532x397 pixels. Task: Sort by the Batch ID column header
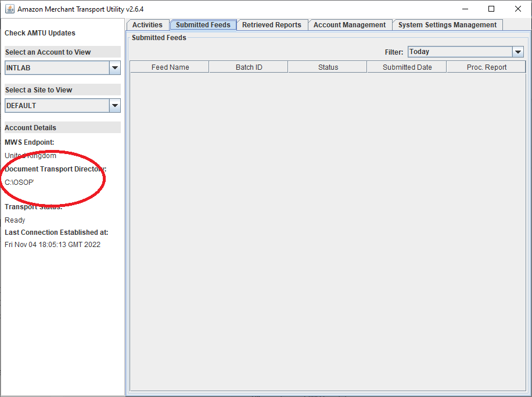click(x=249, y=67)
